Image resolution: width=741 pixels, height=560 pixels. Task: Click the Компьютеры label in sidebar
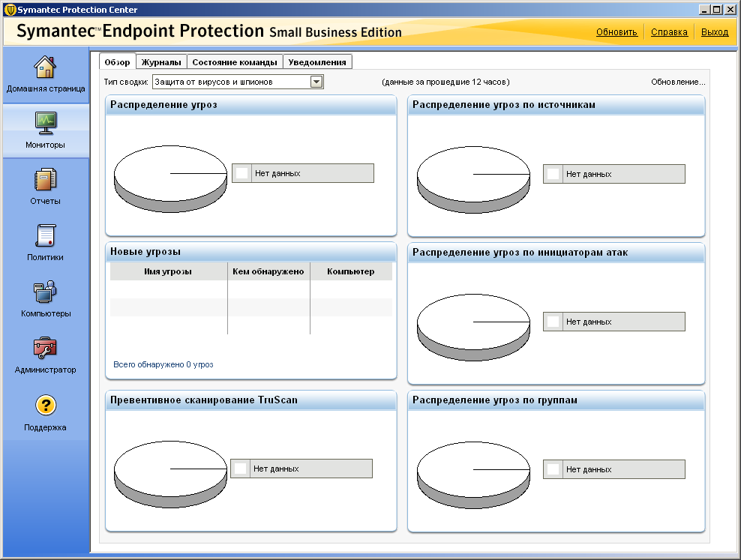[x=46, y=313]
